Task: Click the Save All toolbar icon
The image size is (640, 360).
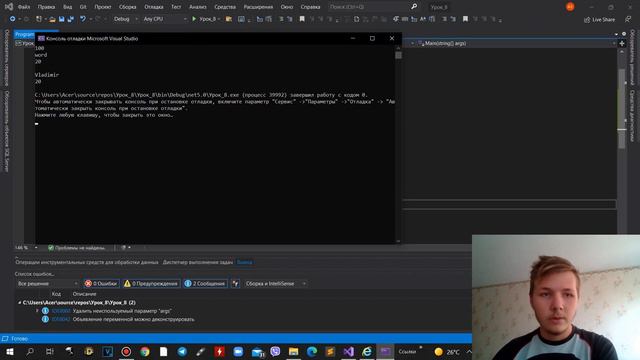Action: (x=71, y=19)
